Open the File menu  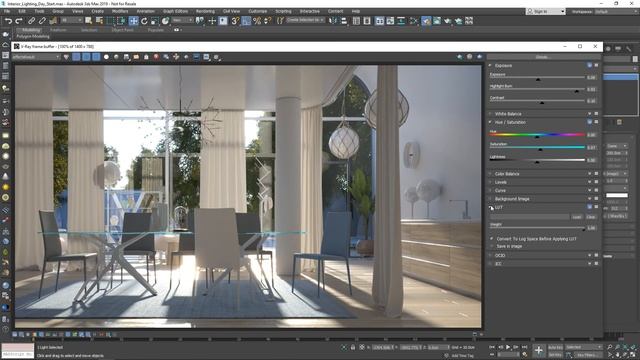[x=7, y=11]
